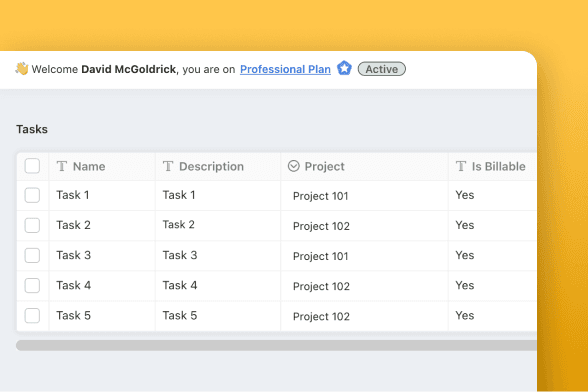
Task: Click Yes billable cell in Task 1 row
Action: pos(493,195)
